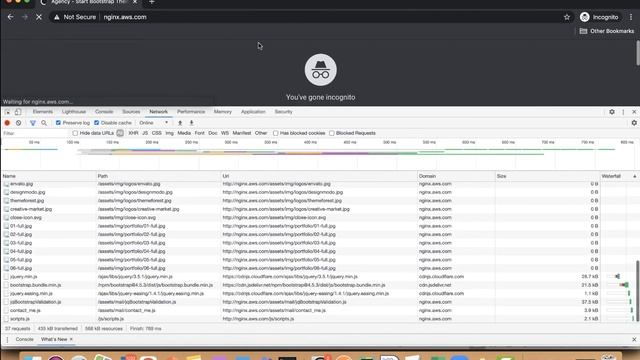Close the DevTools panel

(634, 112)
